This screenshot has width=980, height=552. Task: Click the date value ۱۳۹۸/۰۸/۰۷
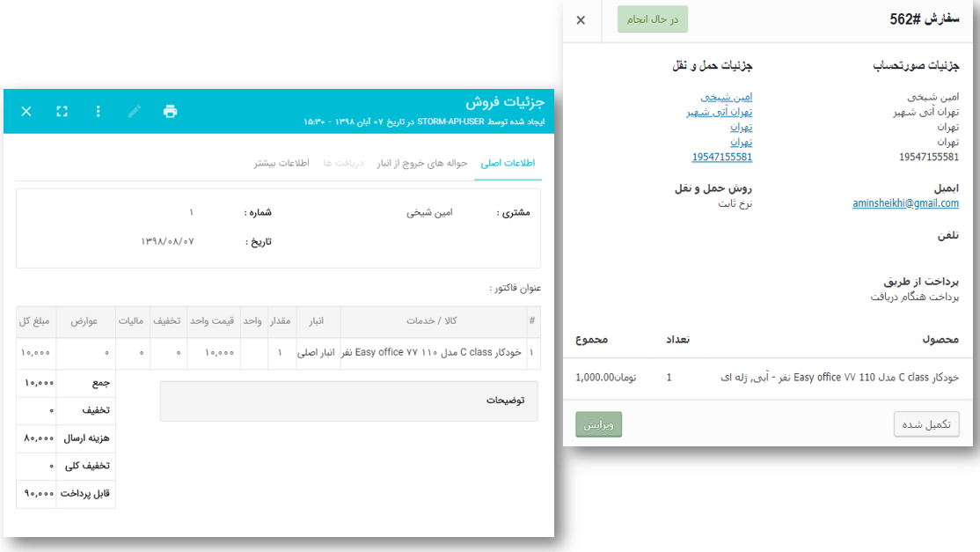pyautogui.click(x=167, y=241)
